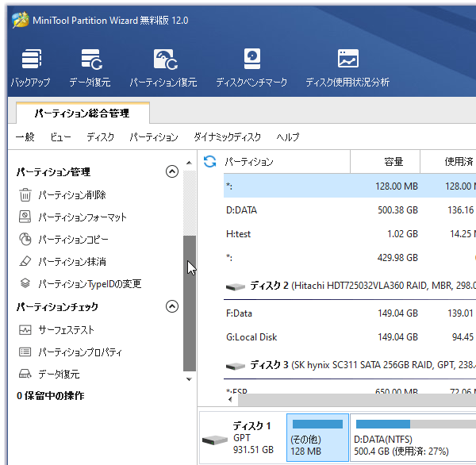Run サーフェステスト from sidebar

66,330
